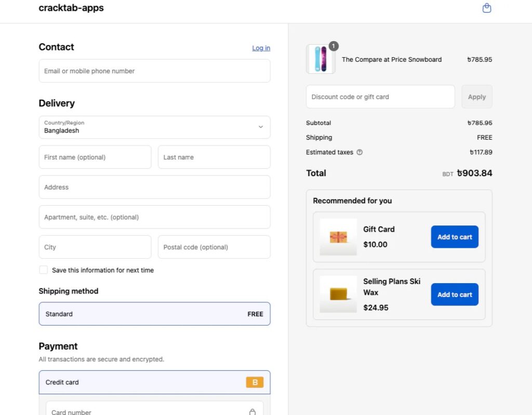Click the snowboard product thumbnail
The image size is (532, 415).
click(x=321, y=59)
